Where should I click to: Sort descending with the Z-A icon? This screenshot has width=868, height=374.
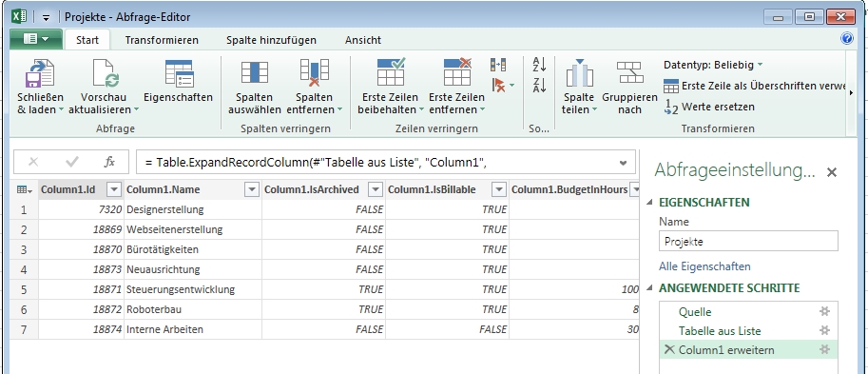tap(539, 86)
